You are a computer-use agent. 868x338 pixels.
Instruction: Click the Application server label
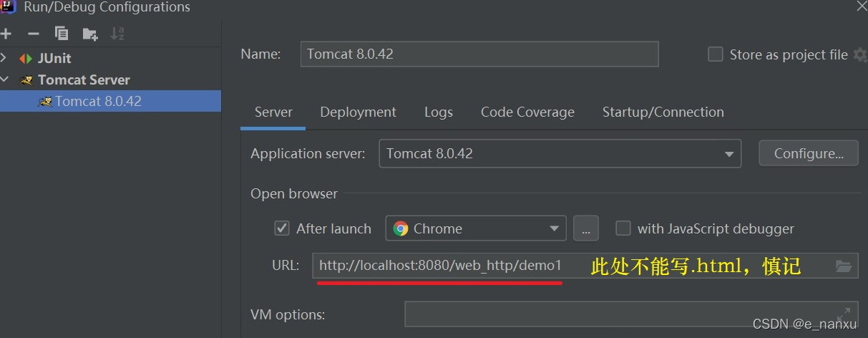tap(308, 153)
